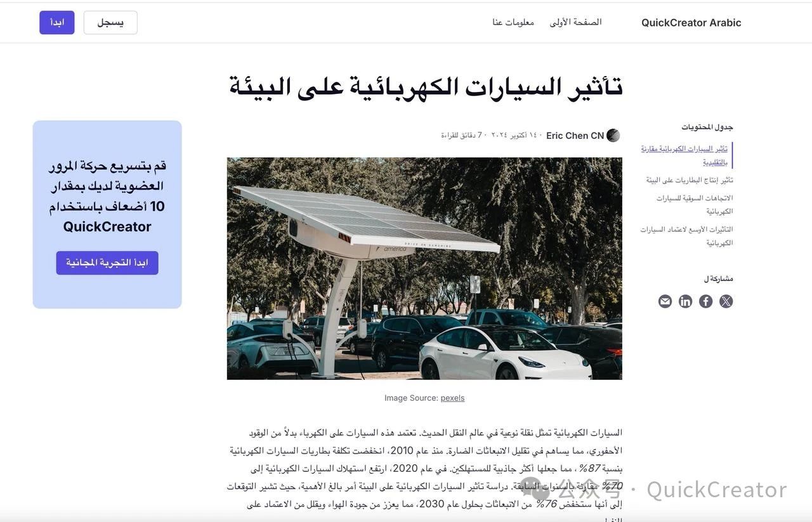812x522 pixels.
Task: Select التأثيرات الأوسع لاعتماد السيارات الكهربائية contents entry
Action: pos(686,235)
